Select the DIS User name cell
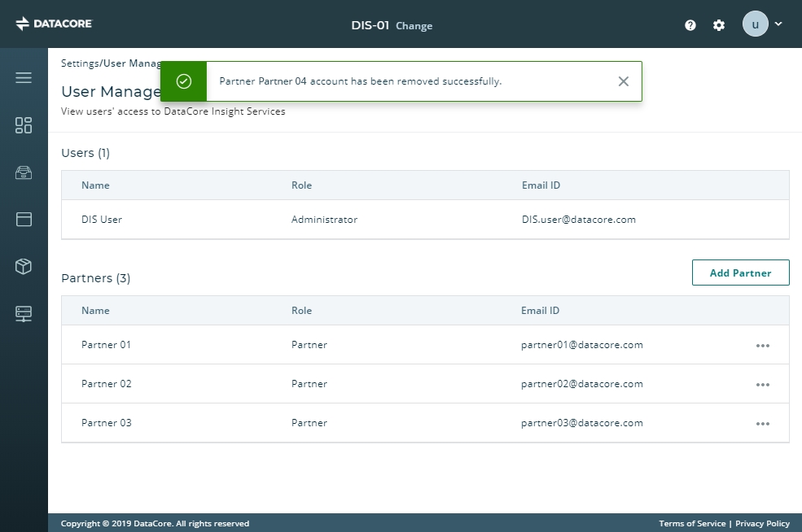The image size is (802, 532). point(101,220)
